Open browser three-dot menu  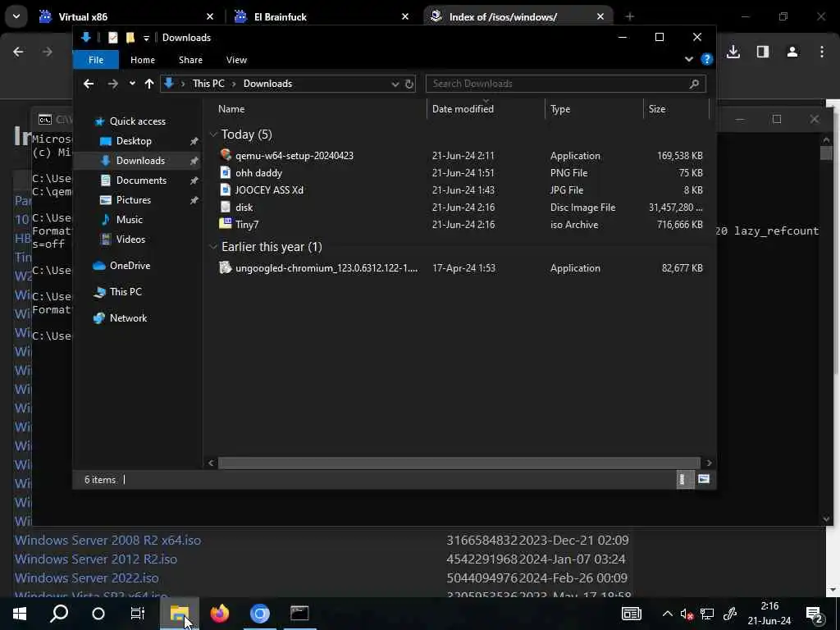coord(822,52)
